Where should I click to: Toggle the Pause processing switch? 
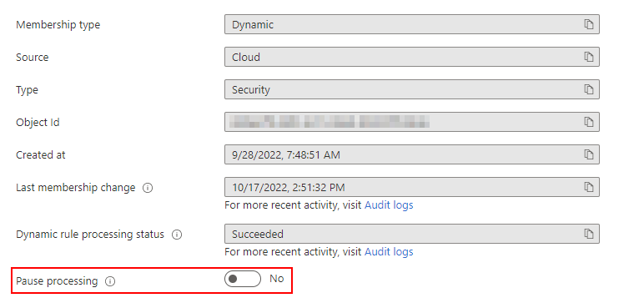coord(242,279)
